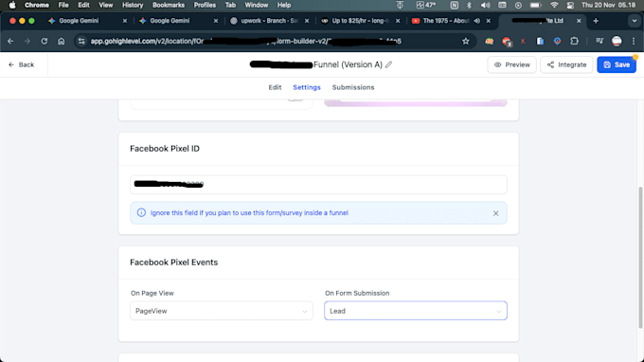Switch to the Submissions tab
Image resolution: width=644 pixels, height=362 pixels.
(353, 87)
